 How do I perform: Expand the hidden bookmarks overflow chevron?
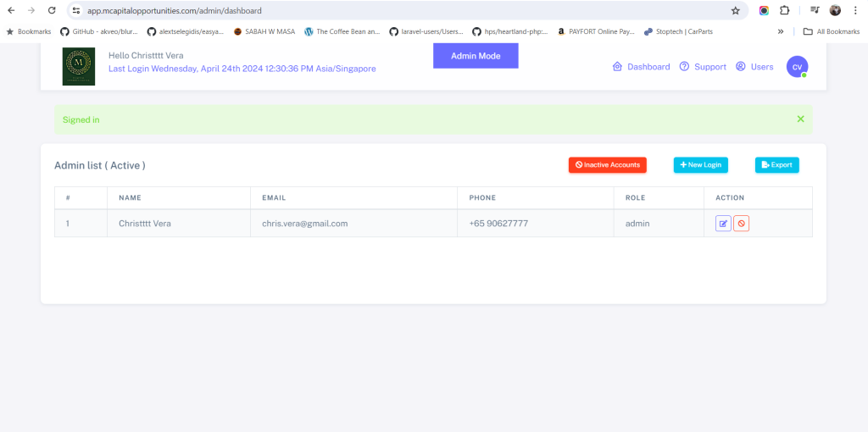(x=781, y=31)
